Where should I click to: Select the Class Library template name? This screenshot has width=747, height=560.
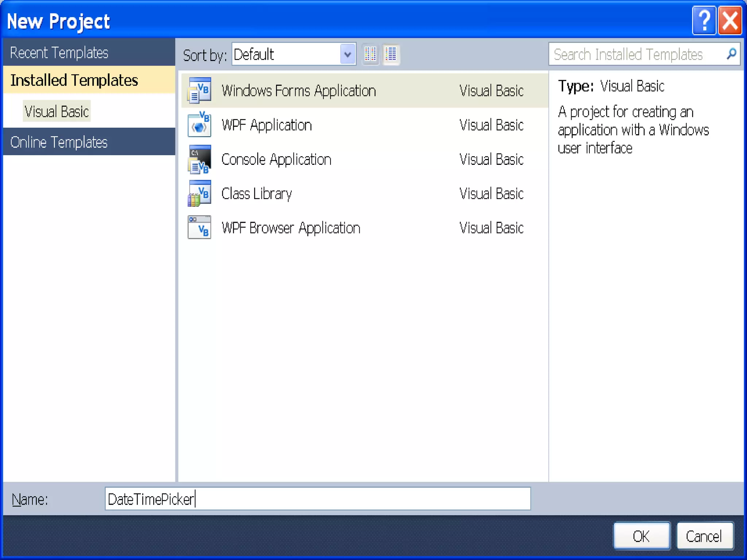(256, 194)
